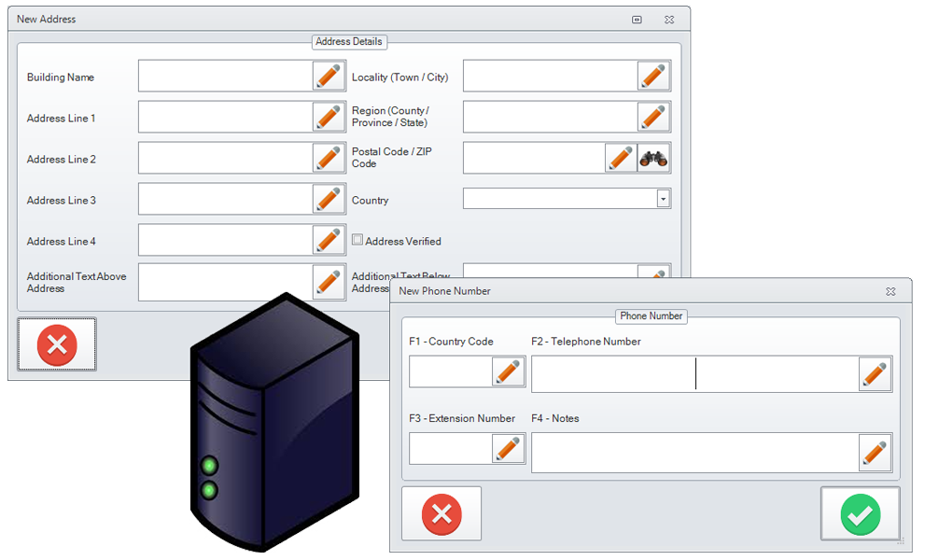Click the pencil for F2 Telephone Number

point(875,374)
